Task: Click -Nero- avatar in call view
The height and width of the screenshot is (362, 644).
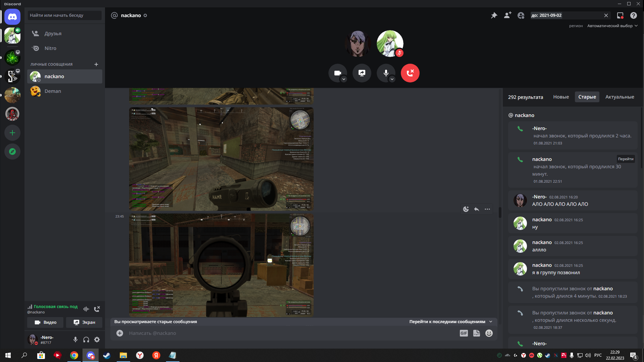Action: coord(358,44)
